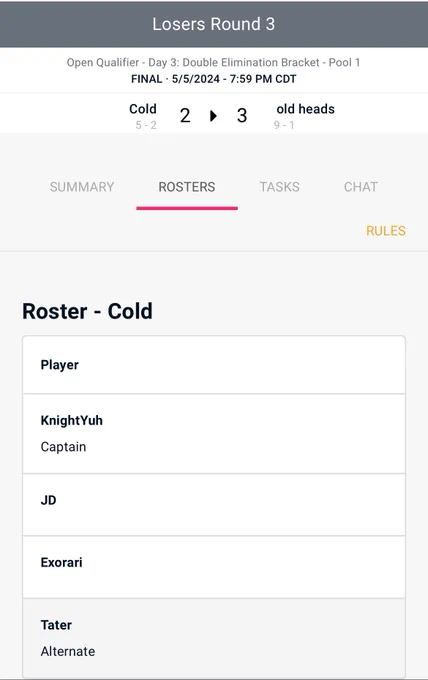Open the CHAT tab
Viewport: 428px width, 680px height.
(x=361, y=187)
